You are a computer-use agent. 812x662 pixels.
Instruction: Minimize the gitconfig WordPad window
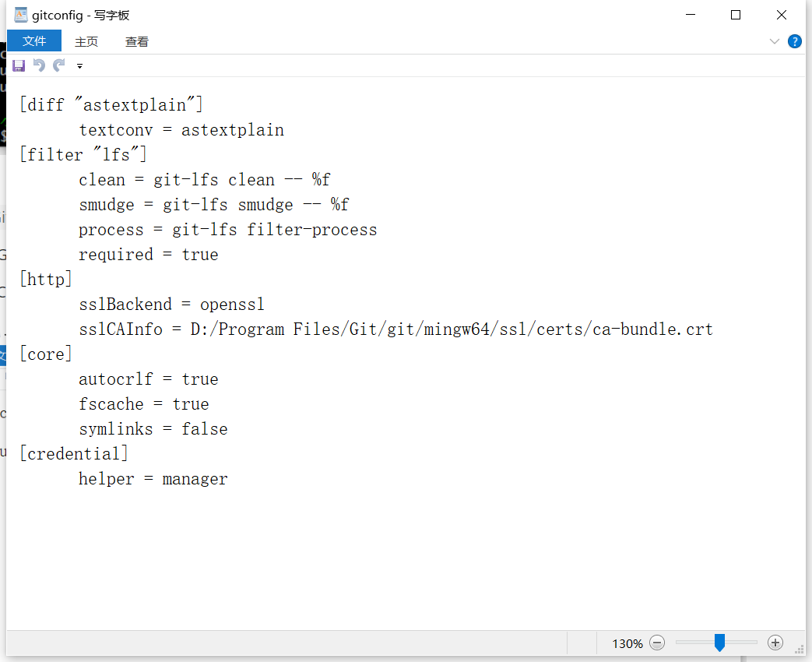point(690,15)
